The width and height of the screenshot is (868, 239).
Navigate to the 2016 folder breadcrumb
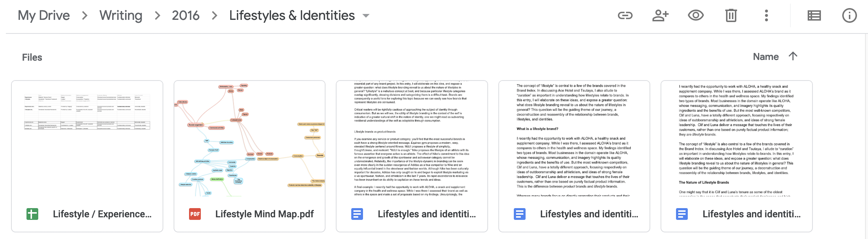(185, 15)
